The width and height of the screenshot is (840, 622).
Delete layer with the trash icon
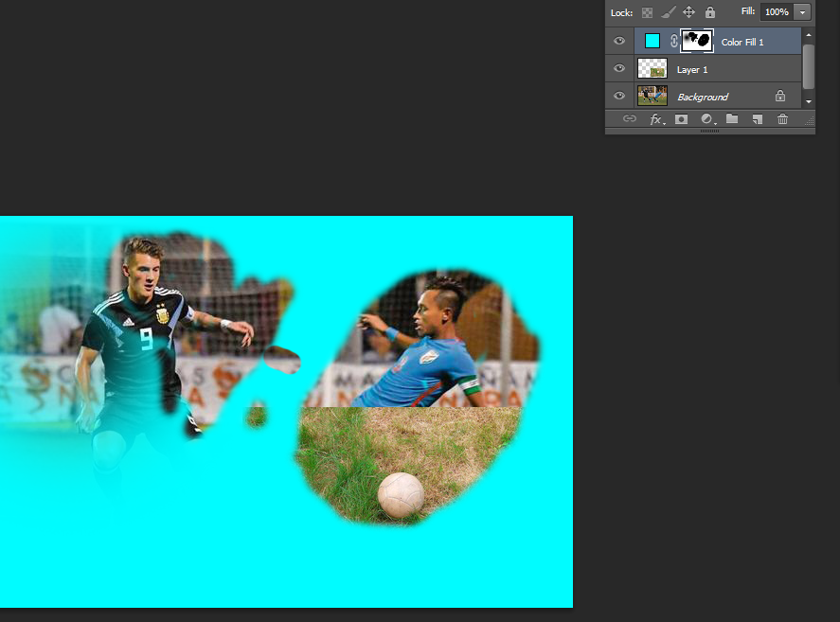pos(782,119)
